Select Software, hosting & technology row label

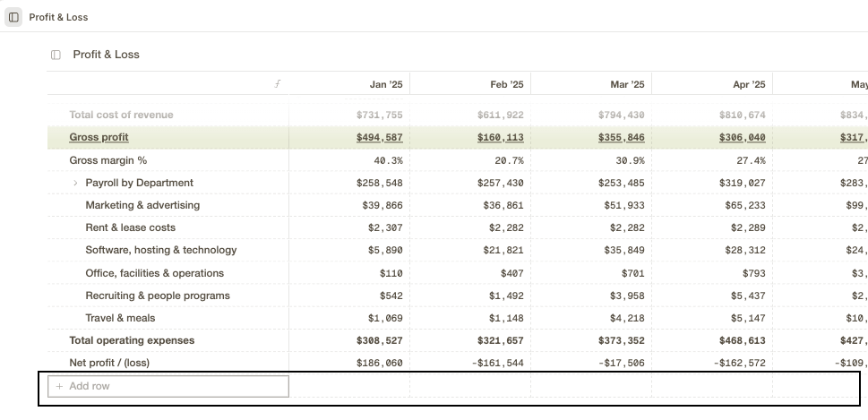pos(161,250)
